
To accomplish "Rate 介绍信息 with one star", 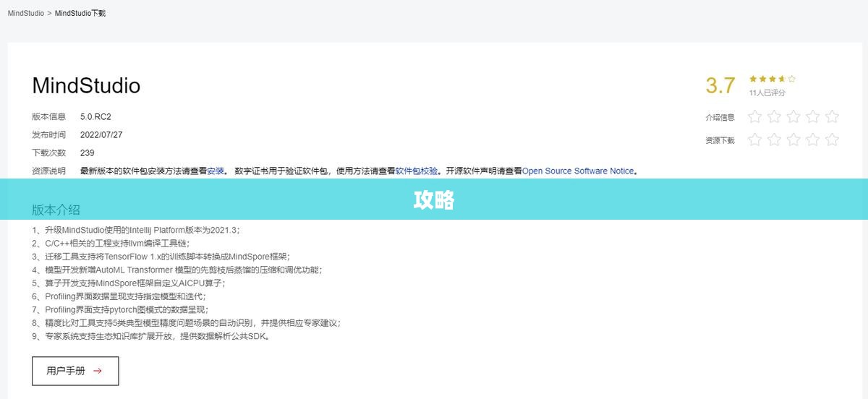I will pyautogui.click(x=754, y=116).
